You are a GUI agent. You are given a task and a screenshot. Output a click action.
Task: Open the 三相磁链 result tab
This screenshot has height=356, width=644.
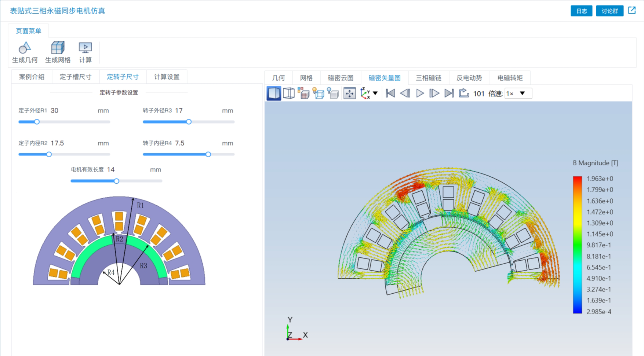point(429,78)
